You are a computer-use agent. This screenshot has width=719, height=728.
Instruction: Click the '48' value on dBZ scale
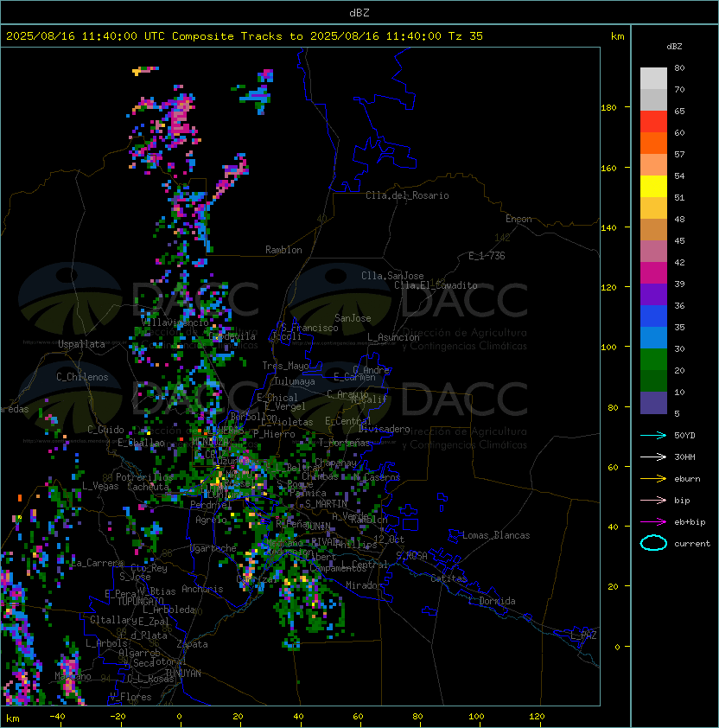[679, 219]
